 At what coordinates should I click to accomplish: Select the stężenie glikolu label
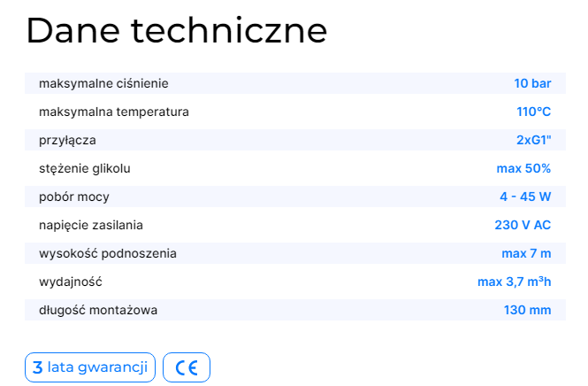point(90,168)
